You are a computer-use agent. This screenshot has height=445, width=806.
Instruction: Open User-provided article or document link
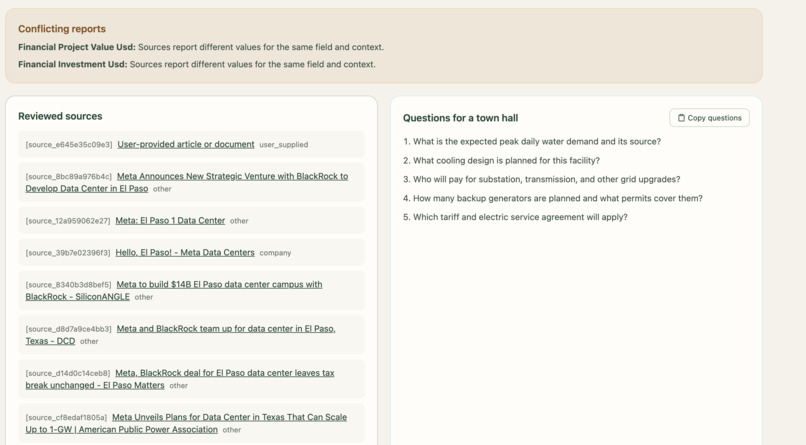(186, 144)
